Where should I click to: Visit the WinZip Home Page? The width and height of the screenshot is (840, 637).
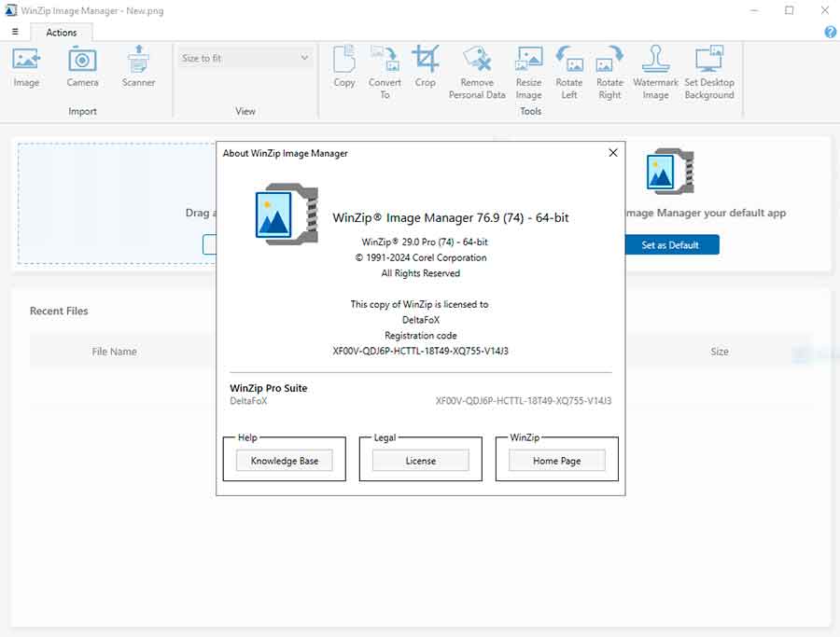[x=557, y=460]
